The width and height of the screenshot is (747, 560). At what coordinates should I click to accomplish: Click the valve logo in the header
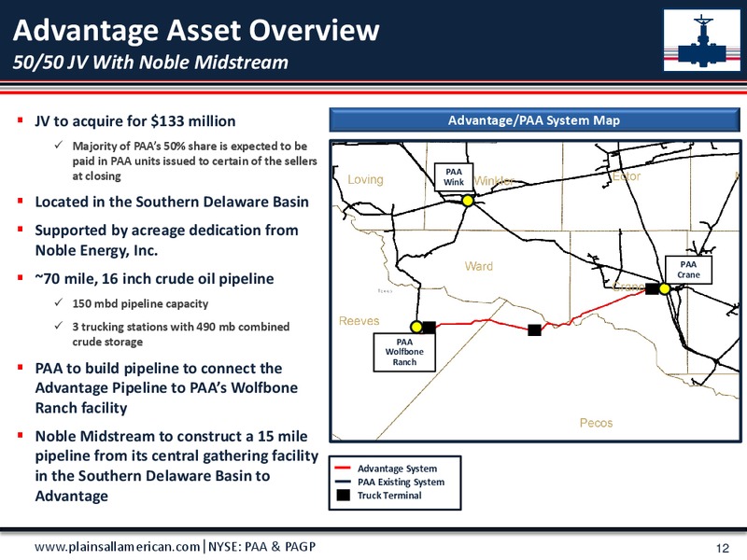click(702, 40)
